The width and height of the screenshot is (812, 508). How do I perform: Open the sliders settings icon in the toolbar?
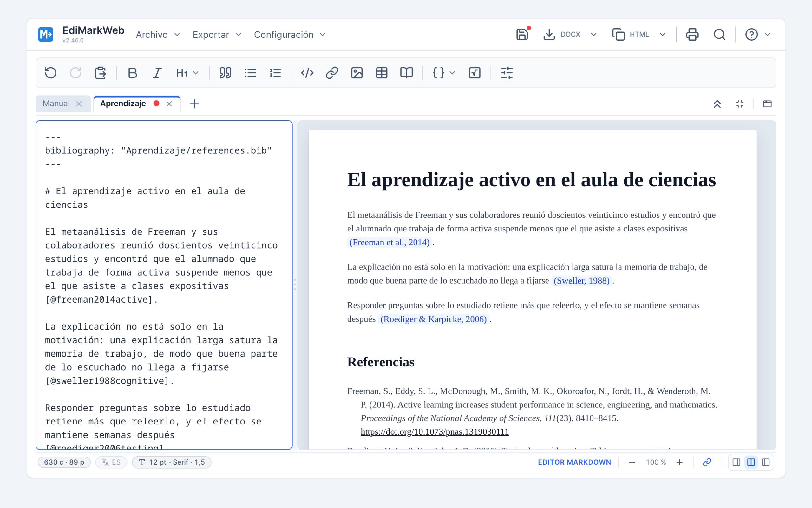point(507,73)
